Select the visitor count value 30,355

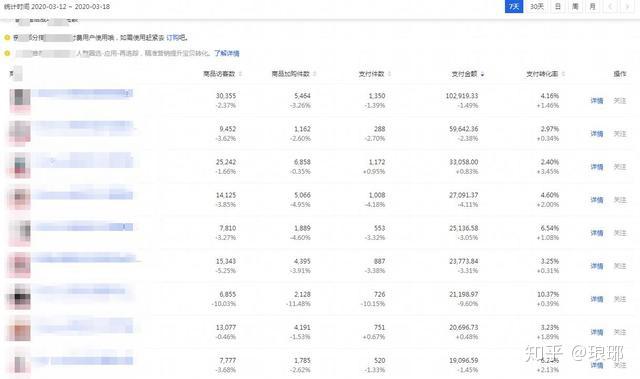226,96
